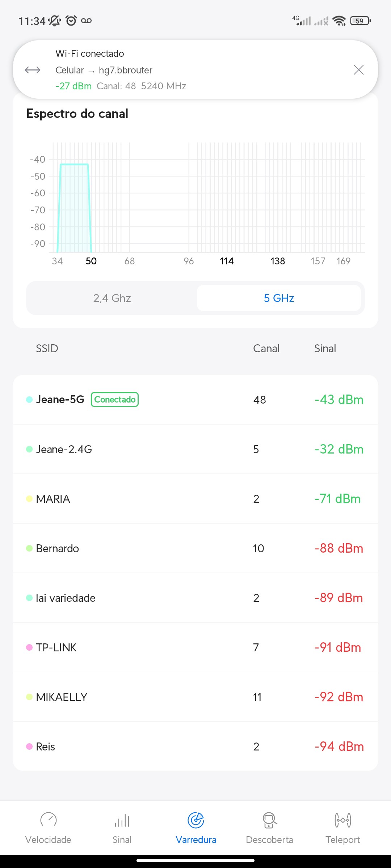Sort networks by SSID column header
The height and width of the screenshot is (868, 391).
tap(47, 349)
